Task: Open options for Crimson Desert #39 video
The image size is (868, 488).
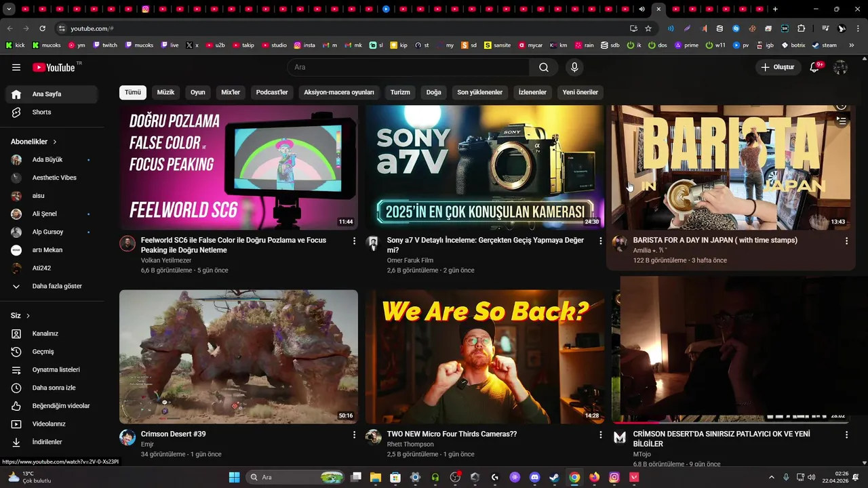Action: (354, 434)
